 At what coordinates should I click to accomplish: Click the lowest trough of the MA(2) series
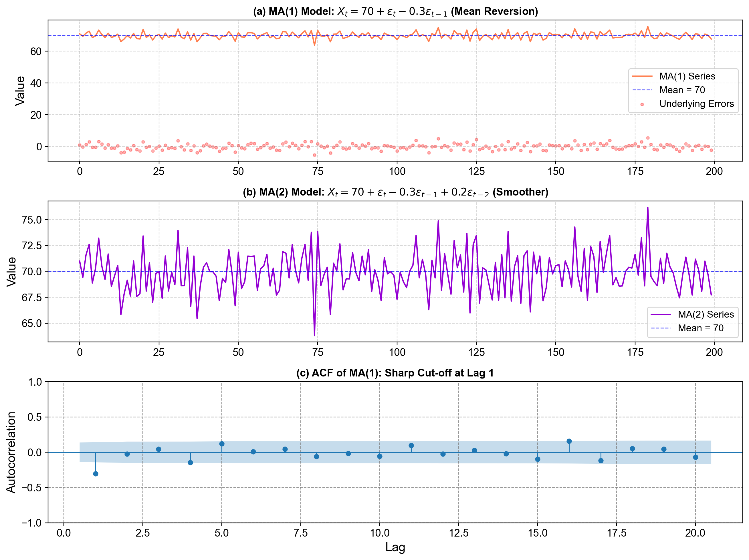point(314,335)
